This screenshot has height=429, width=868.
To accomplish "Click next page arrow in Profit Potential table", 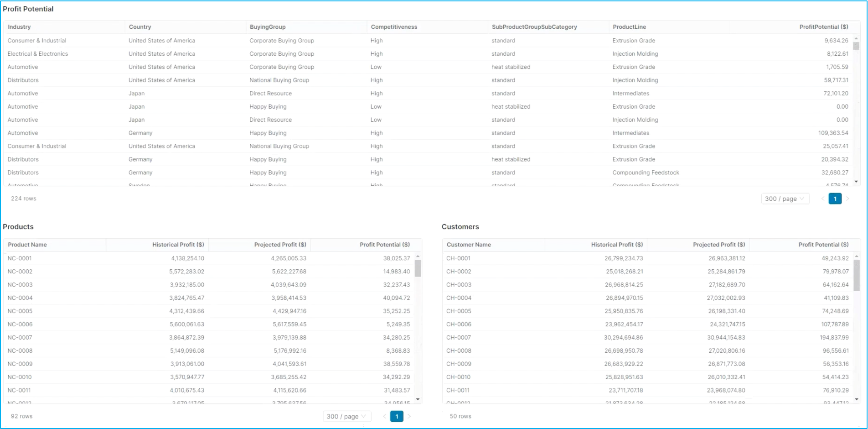I will (x=847, y=199).
